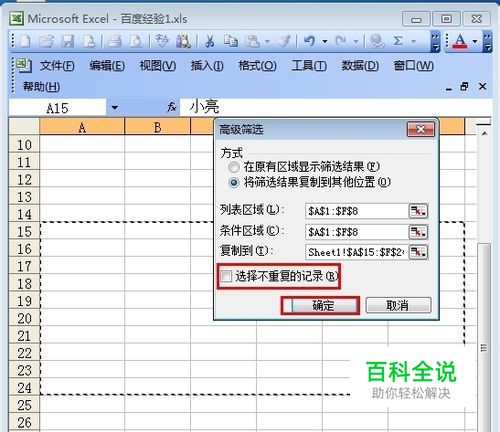Collapse the List range selector icon
This screenshot has height=432, width=500.
coord(418,211)
